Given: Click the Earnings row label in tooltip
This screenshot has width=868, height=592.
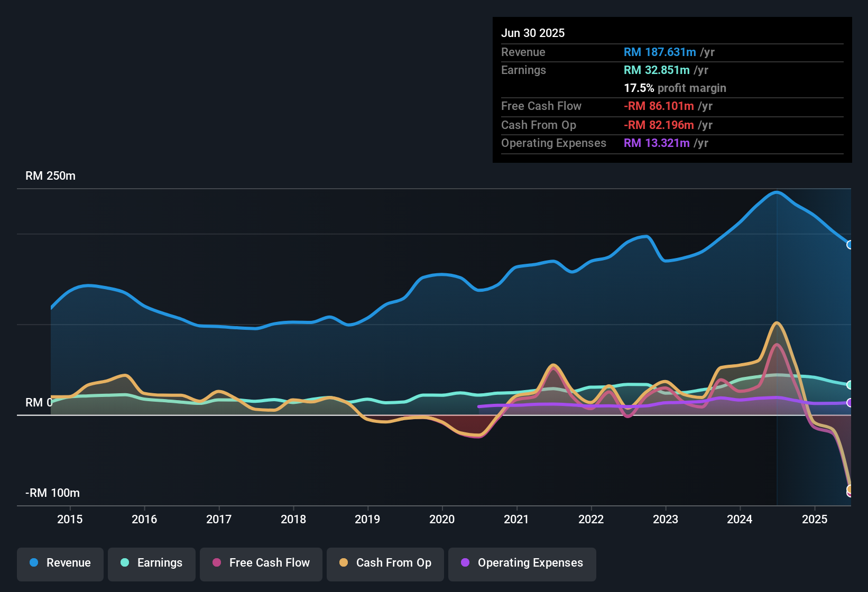Looking at the screenshot, I should coord(523,70).
